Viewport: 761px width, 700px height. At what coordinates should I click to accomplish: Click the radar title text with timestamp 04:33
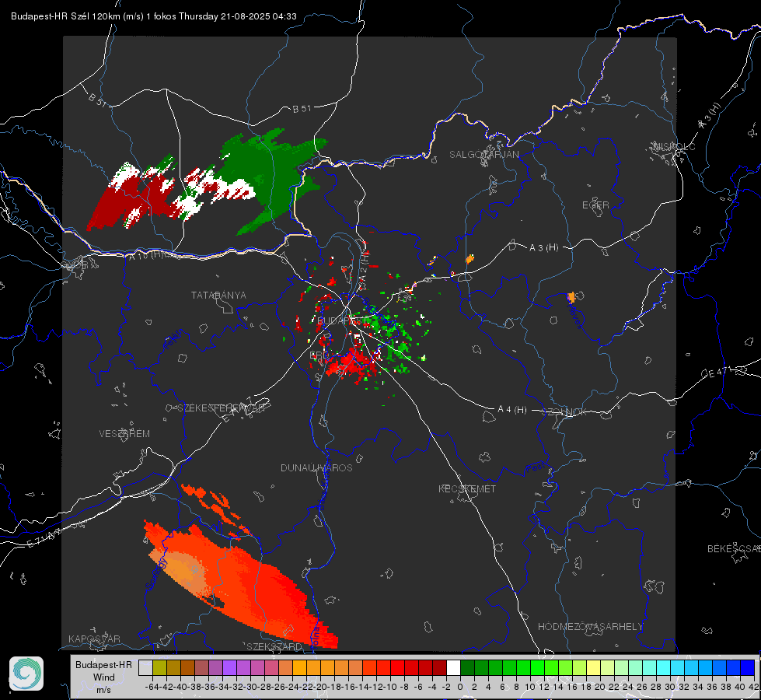pyautogui.click(x=154, y=16)
